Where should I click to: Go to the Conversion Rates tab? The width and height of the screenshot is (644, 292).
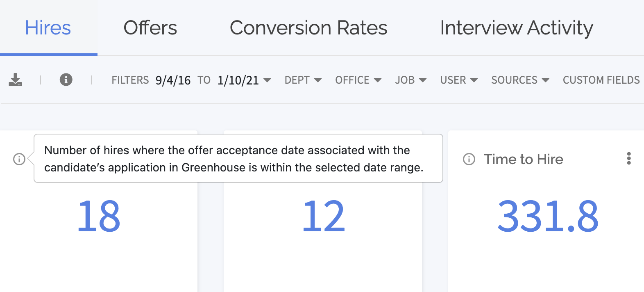click(308, 28)
